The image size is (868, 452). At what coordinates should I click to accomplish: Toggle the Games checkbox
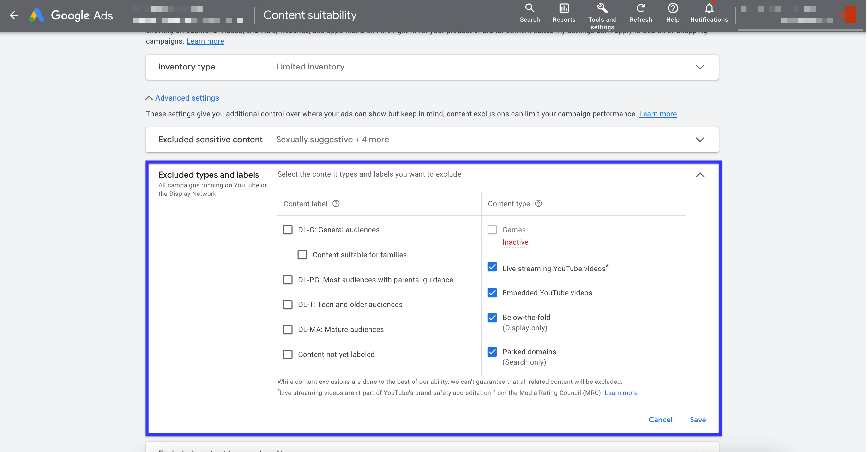(492, 230)
